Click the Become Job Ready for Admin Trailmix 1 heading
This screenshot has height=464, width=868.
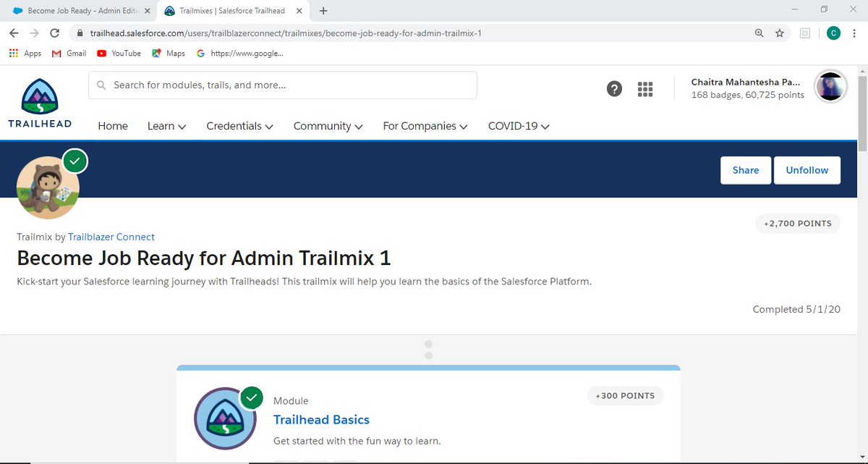(x=204, y=258)
